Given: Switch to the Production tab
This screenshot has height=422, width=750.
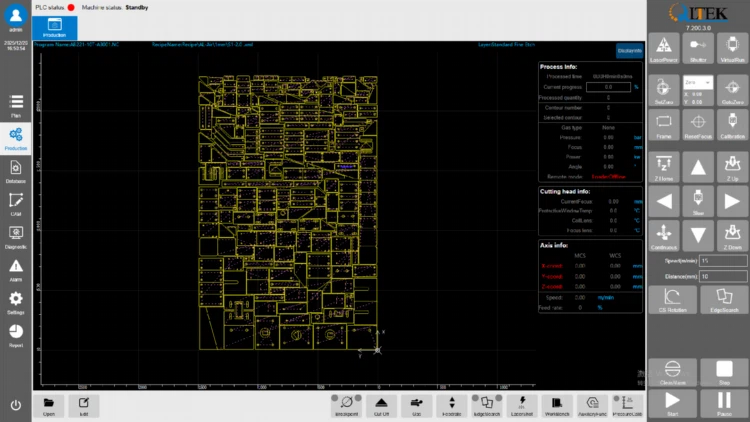Looking at the screenshot, I should click(55, 28).
